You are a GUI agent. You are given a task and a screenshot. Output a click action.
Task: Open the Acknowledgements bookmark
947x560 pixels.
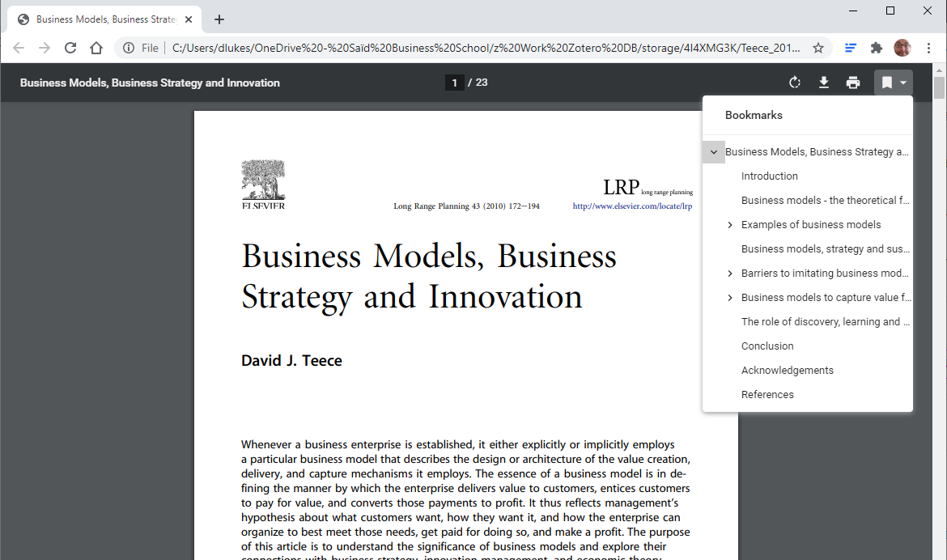pos(788,371)
